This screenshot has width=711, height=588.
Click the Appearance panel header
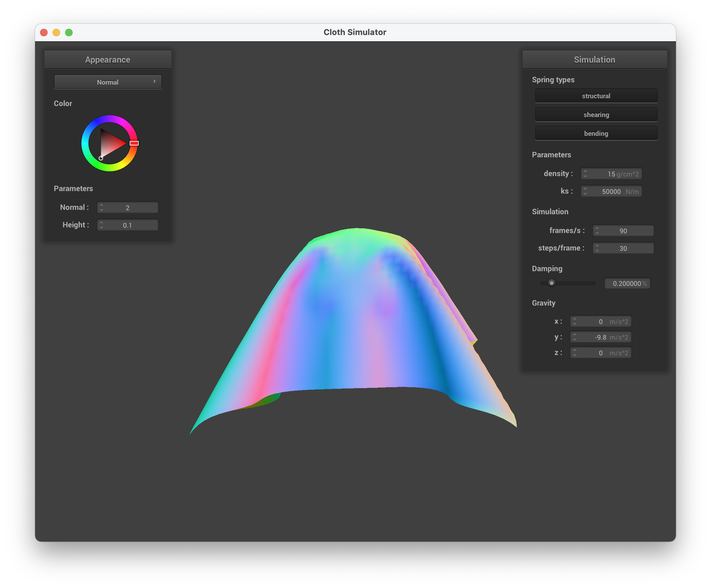pyautogui.click(x=108, y=59)
